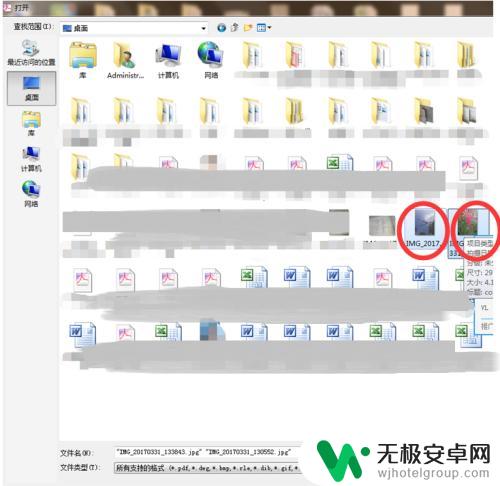Screen dimensions: 500x486
Task: Select 网络 in the left places bar
Action: coord(31,194)
